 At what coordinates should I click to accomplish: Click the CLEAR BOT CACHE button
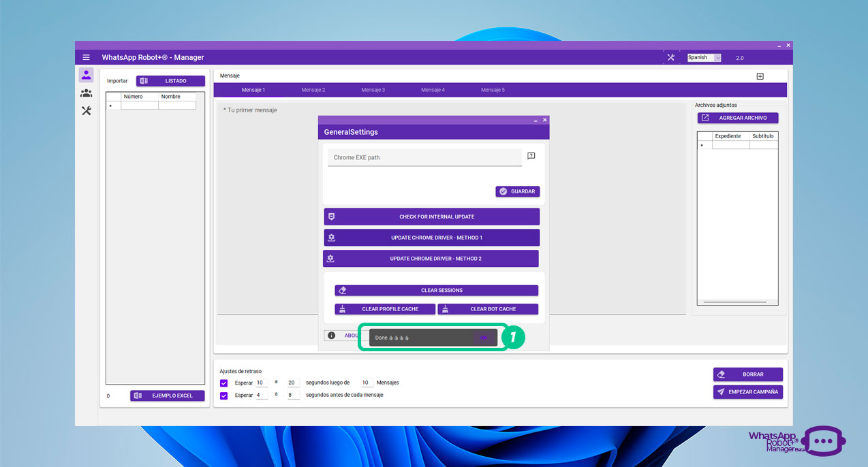(488, 309)
